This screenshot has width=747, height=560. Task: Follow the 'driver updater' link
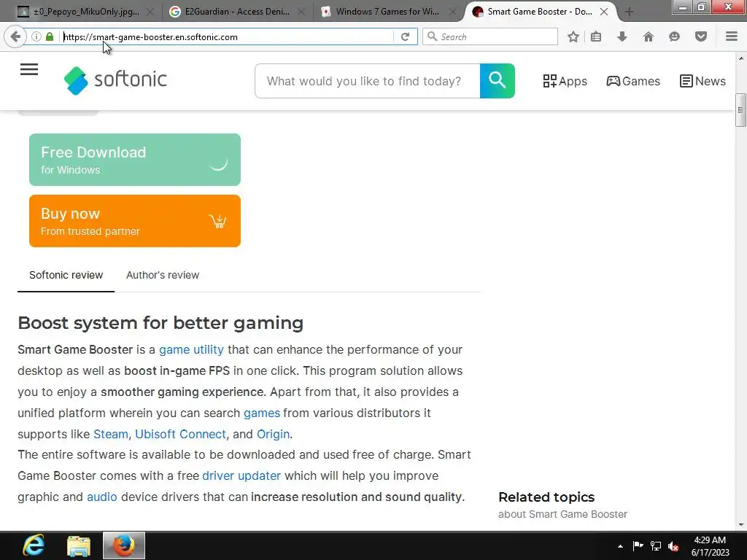(241, 475)
